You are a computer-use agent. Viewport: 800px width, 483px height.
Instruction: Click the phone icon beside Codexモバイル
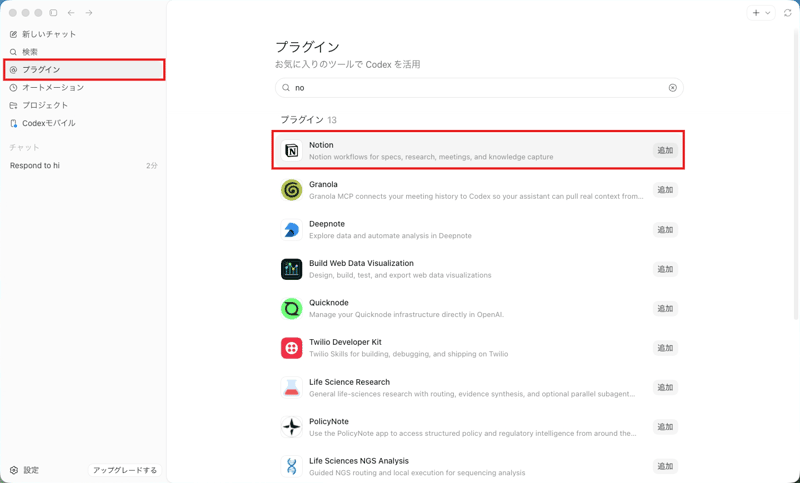coord(13,123)
